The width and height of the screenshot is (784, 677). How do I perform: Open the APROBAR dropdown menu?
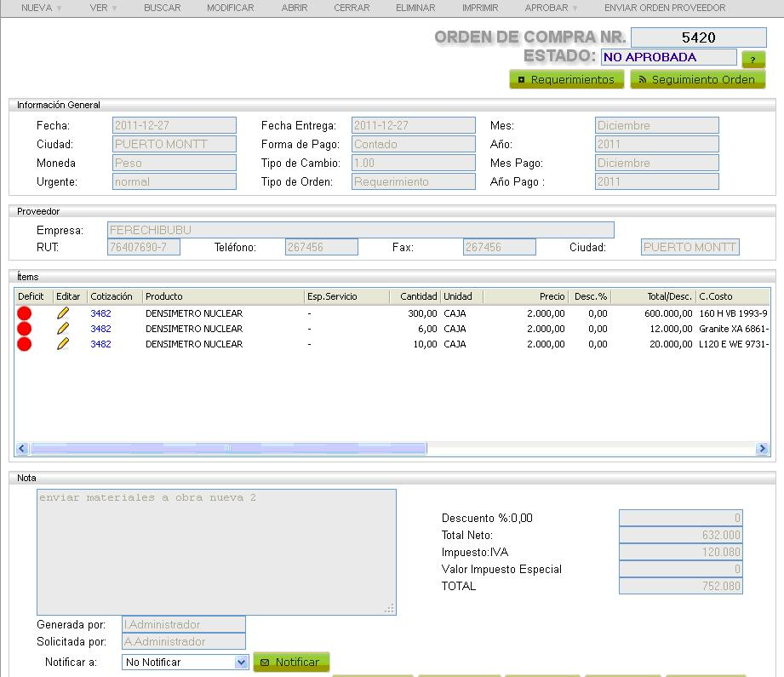tap(551, 8)
